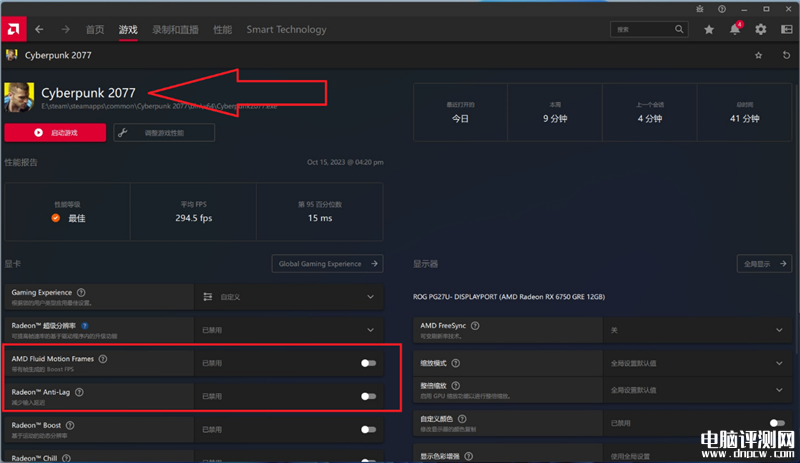Open the 首页 tab
Screen dimensions: 800x463
pyautogui.click(x=95, y=30)
